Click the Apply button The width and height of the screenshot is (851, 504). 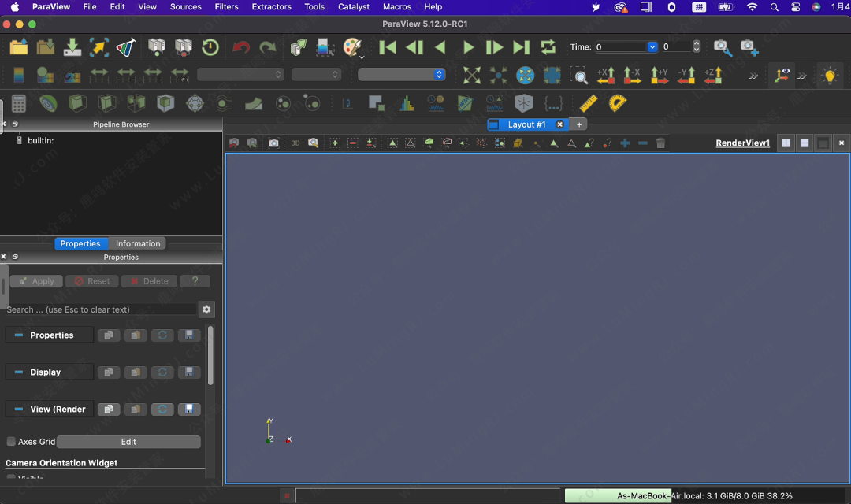[x=35, y=281]
